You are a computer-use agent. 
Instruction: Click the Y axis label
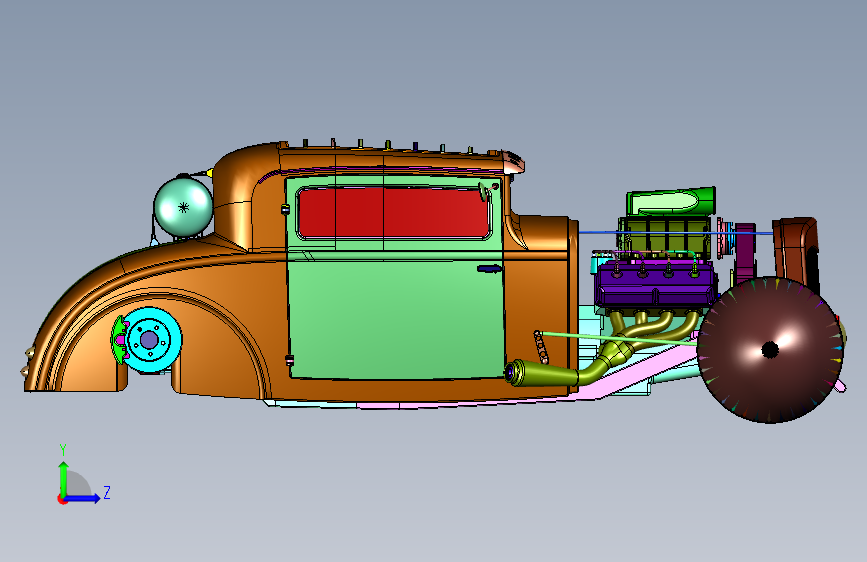pyautogui.click(x=63, y=450)
